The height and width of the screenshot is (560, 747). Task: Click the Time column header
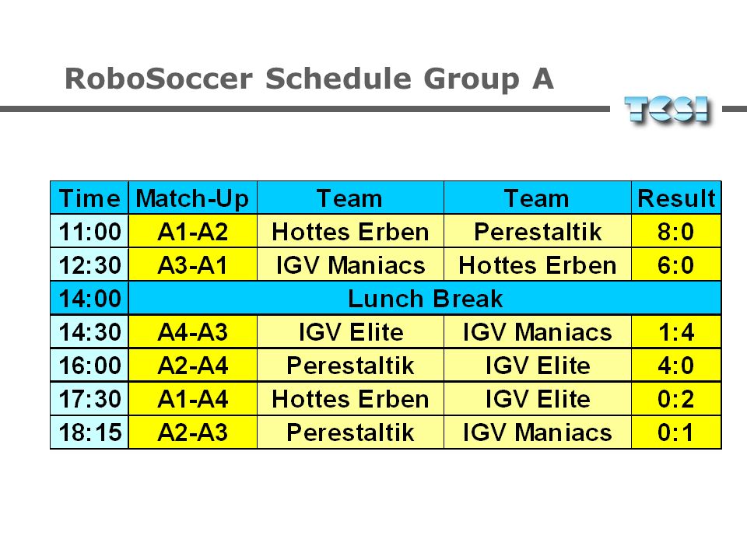(x=89, y=198)
